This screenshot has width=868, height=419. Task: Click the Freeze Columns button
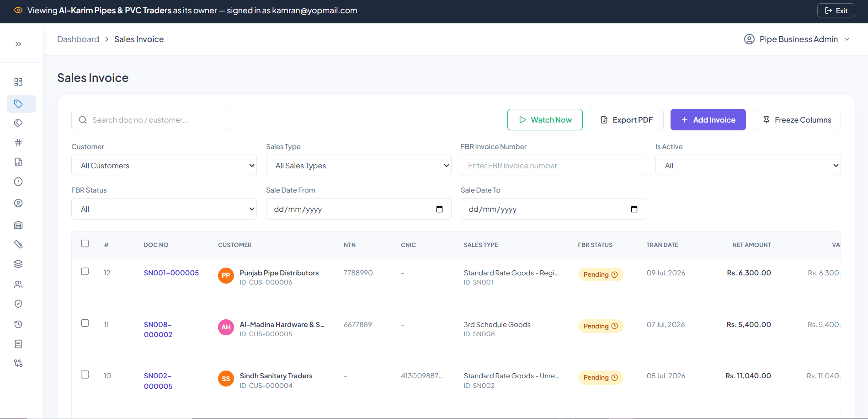click(797, 120)
